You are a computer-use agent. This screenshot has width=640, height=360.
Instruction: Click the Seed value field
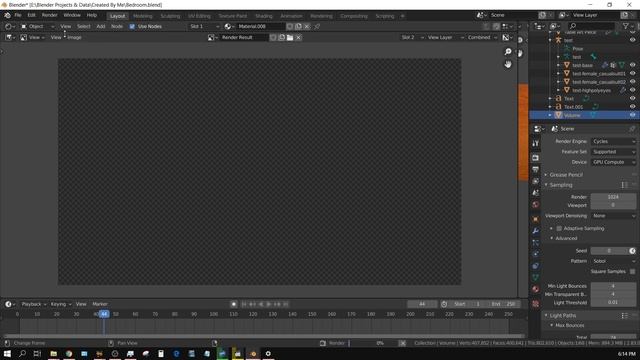point(609,251)
